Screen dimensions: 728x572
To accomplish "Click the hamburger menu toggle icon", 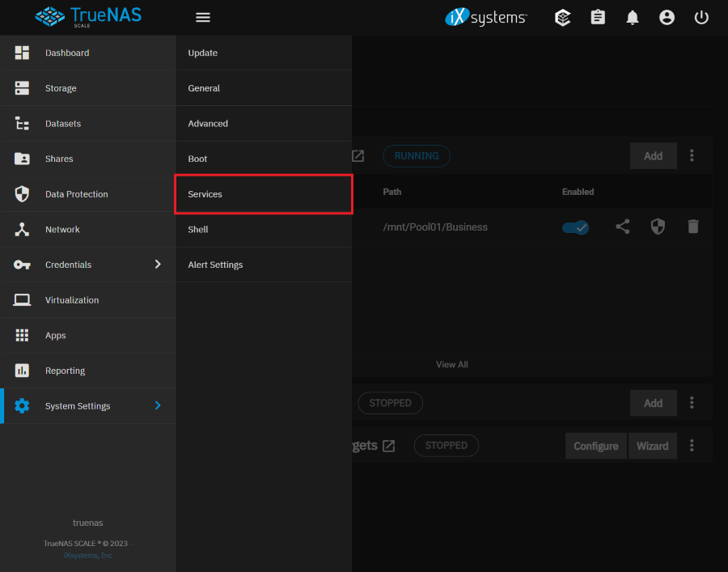I will [203, 17].
